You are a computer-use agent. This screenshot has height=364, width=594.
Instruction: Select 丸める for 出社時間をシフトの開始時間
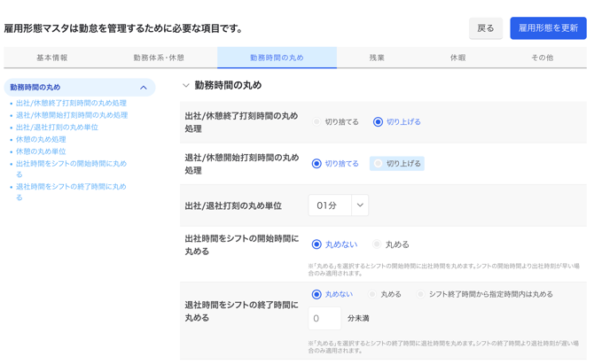pyautogui.click(x=378, y=244)
